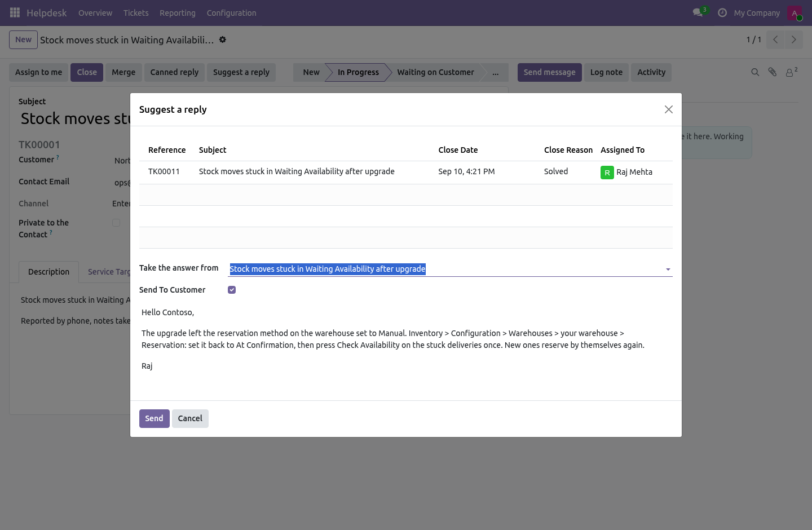Click the Suggest a reply button
This screenshot has height=530, width=812.
tap(241, 72)
